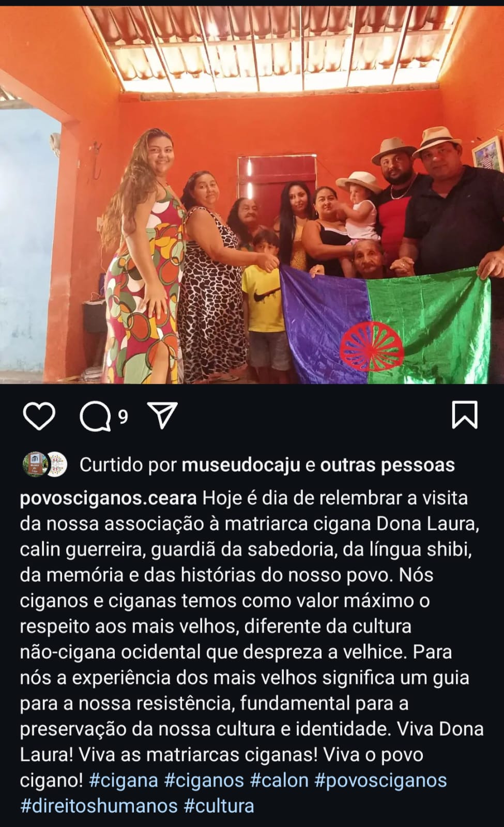
Task: Tap the museudocaju liker avatar
Action: coord(35,465)
